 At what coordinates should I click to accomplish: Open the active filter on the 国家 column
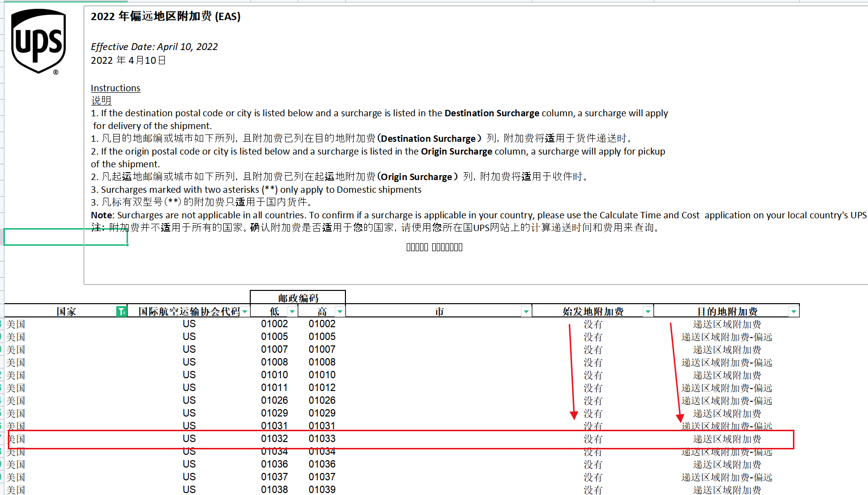(121, 312)
